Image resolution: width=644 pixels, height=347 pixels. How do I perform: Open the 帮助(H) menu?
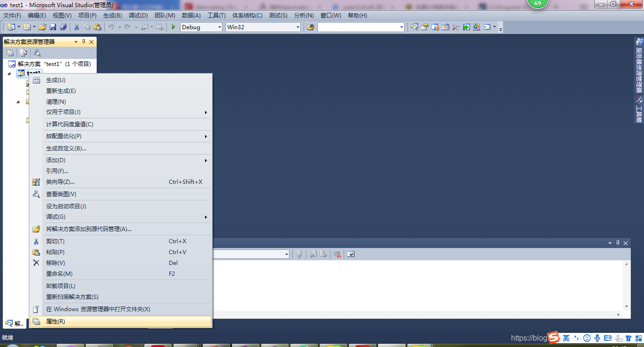coord(357,16)
